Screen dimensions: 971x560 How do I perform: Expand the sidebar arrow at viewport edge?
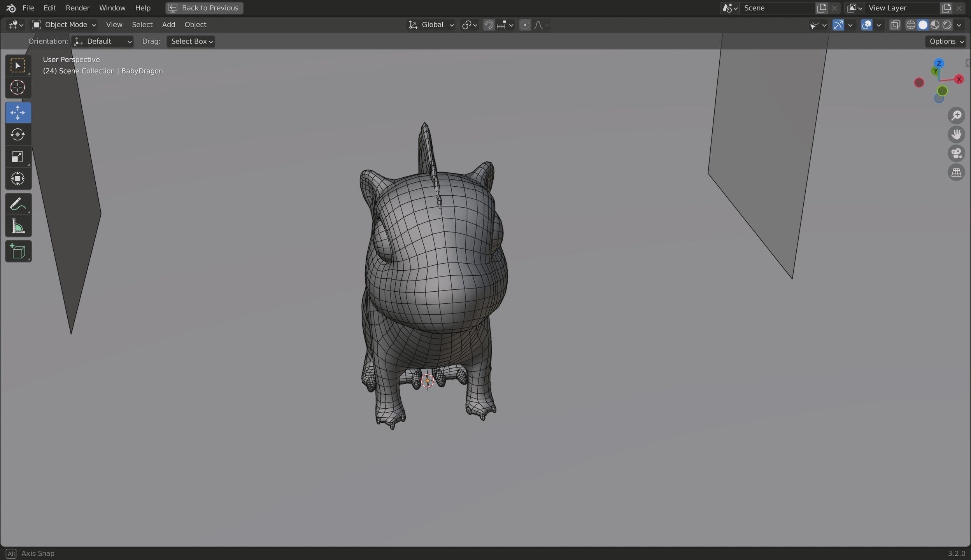tap(967, 63)
